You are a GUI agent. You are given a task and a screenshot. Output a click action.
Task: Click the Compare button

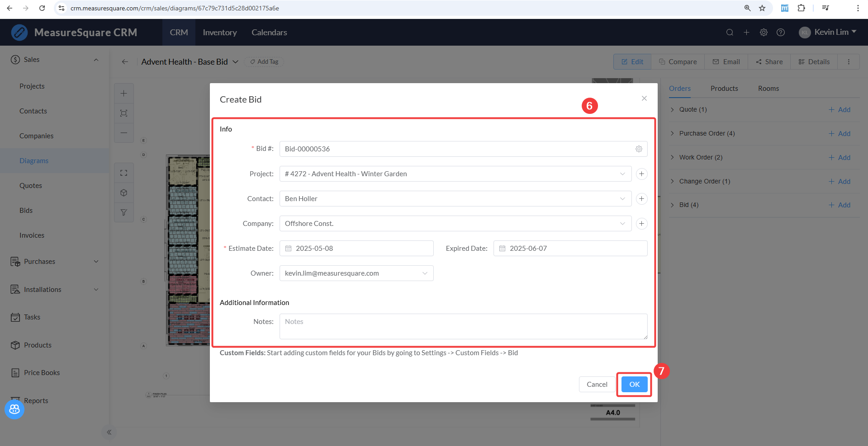pyautogui.click(x=678, y=62)
